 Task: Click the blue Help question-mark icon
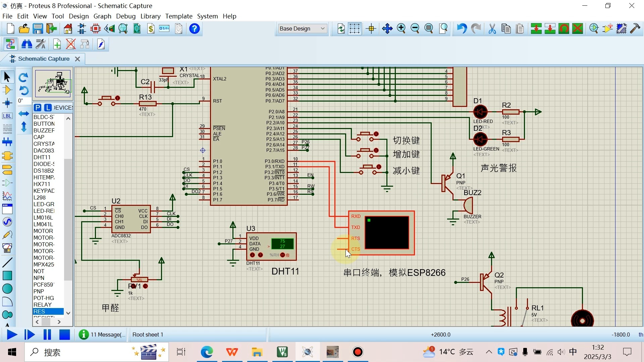point(194,29)
